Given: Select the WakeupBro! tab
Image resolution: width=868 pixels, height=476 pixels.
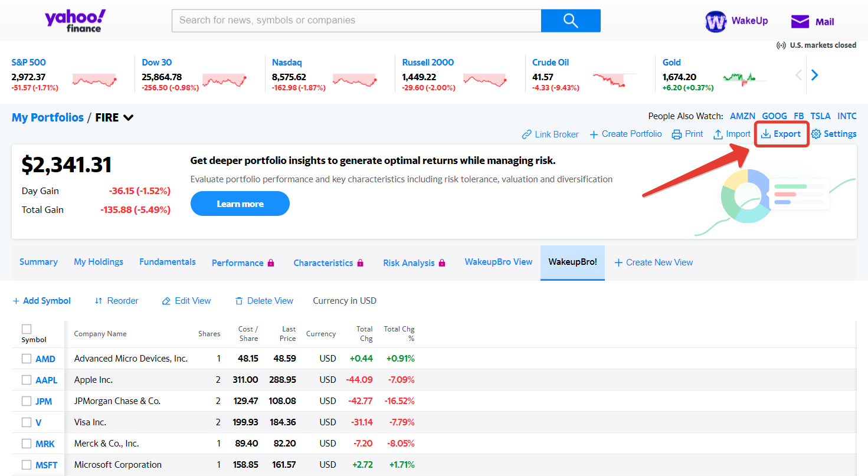Looking at the screenshot, I should click(572, 262).
